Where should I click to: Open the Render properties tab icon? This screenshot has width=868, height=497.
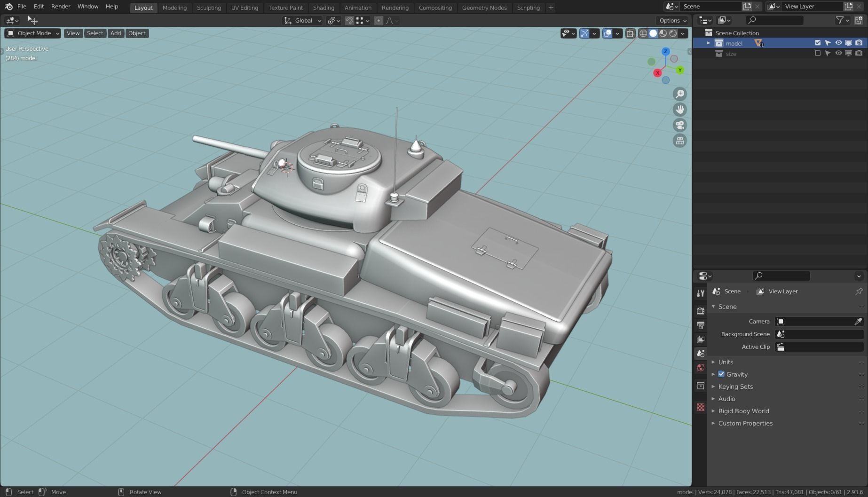[x=701, y=311]
